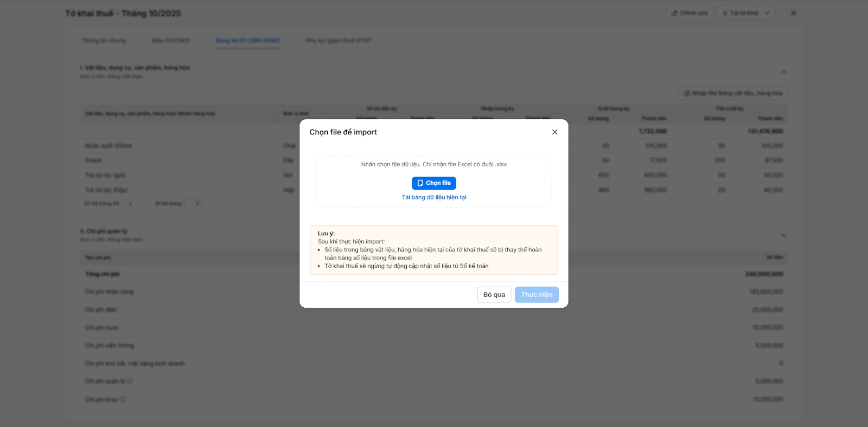Open the 'Tải bảng dữ liệu hiện tại' link
868x427 pixels.
point(433,197)
